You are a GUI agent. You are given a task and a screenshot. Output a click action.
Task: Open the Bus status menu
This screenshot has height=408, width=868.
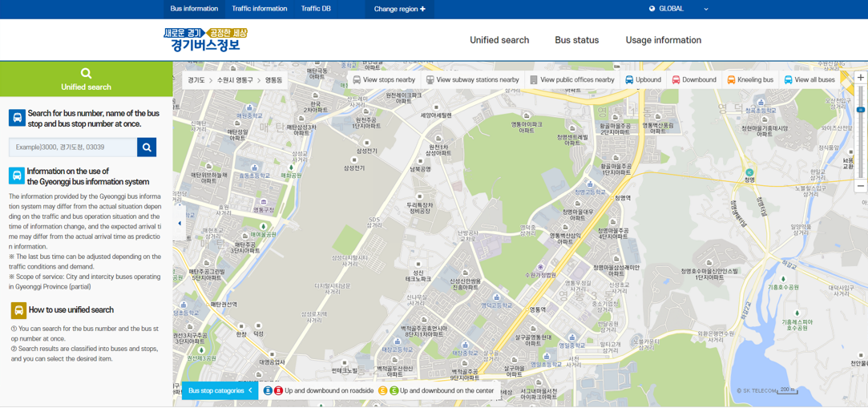coord(576,40)
